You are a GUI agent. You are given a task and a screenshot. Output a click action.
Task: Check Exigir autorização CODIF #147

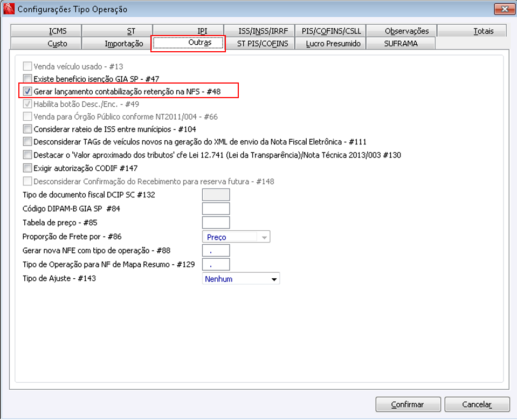pyautogui.click(x=27, y=168)
